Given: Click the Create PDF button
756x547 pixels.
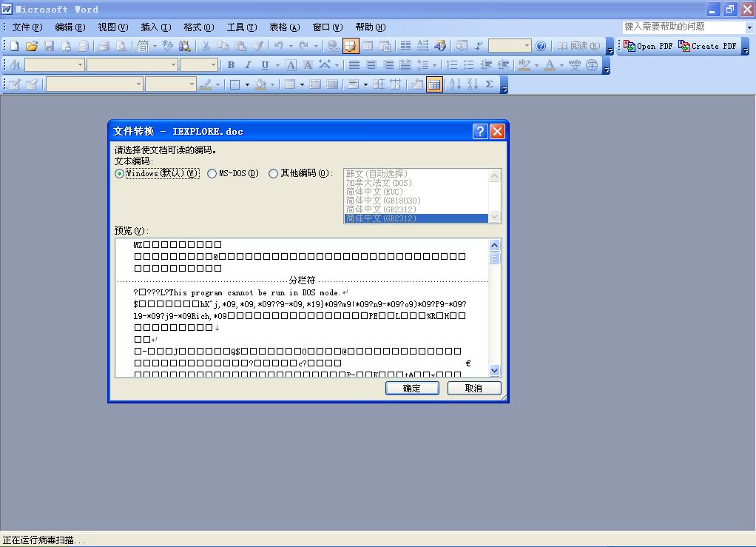Looking at the screenshot, I should pyautogui.click(x=708, y=46).
